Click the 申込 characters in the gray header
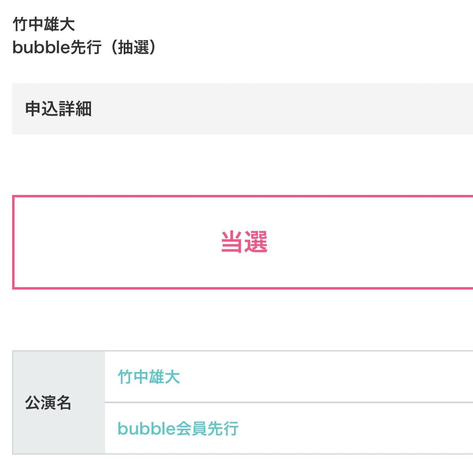The image size is (473, 476). click(42, 109)
